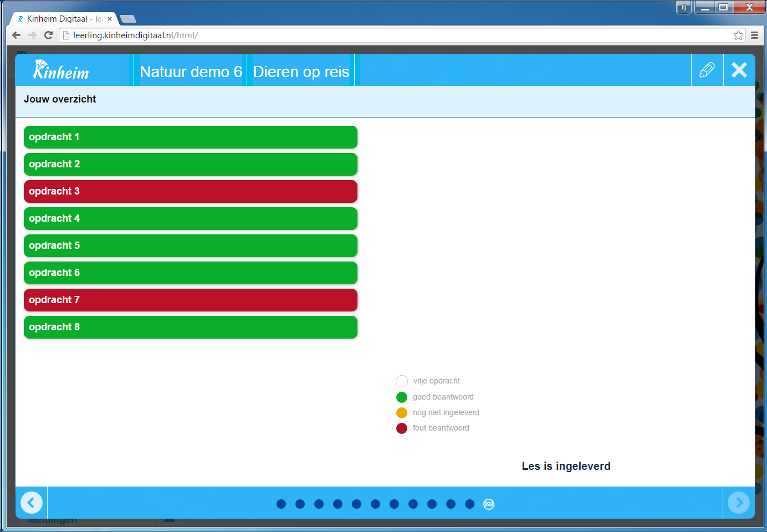
Task: Click the Les is ingeleverd text
Action: pyautogui.click(x=566, y=466)
